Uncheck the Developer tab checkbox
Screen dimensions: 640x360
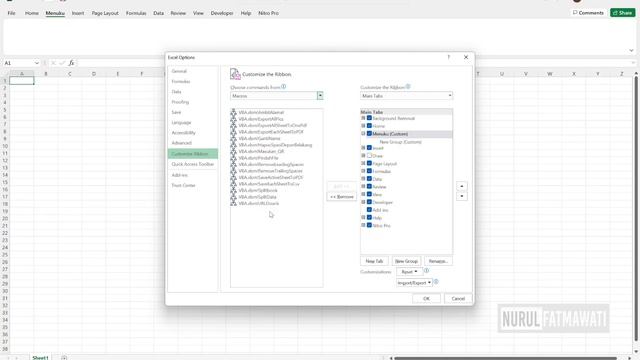(369, 202)
